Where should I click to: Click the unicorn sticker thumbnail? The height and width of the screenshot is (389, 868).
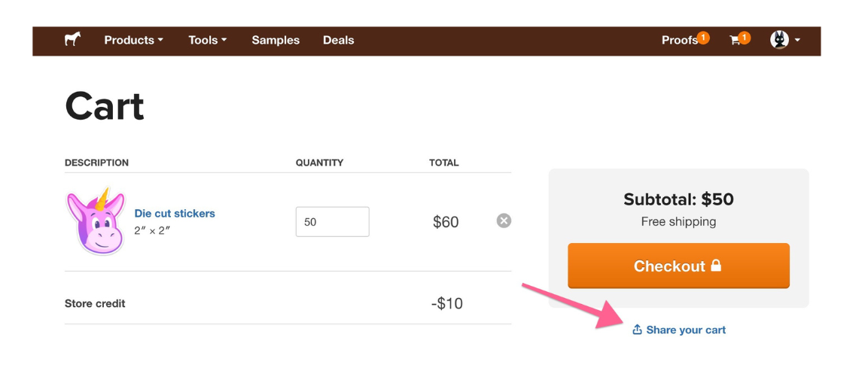[x=96, y=220]
